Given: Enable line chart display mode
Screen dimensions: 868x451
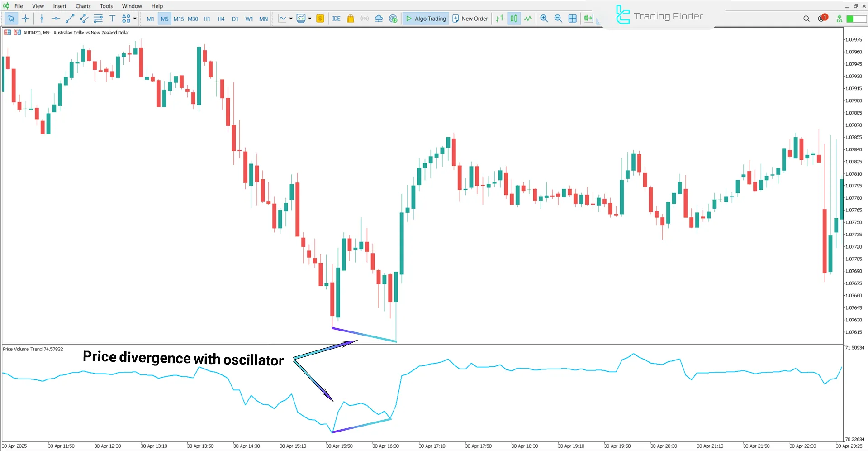Looking at the screenshot, I should coord(528,19).
